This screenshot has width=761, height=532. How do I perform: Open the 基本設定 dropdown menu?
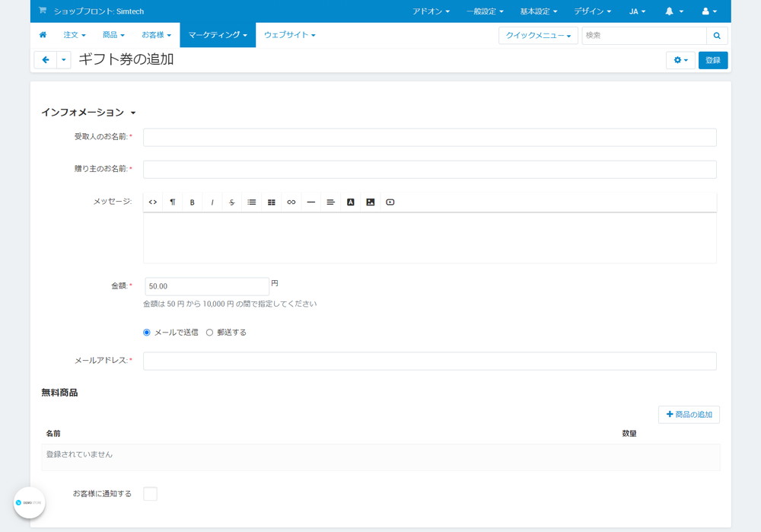(539, 11)
